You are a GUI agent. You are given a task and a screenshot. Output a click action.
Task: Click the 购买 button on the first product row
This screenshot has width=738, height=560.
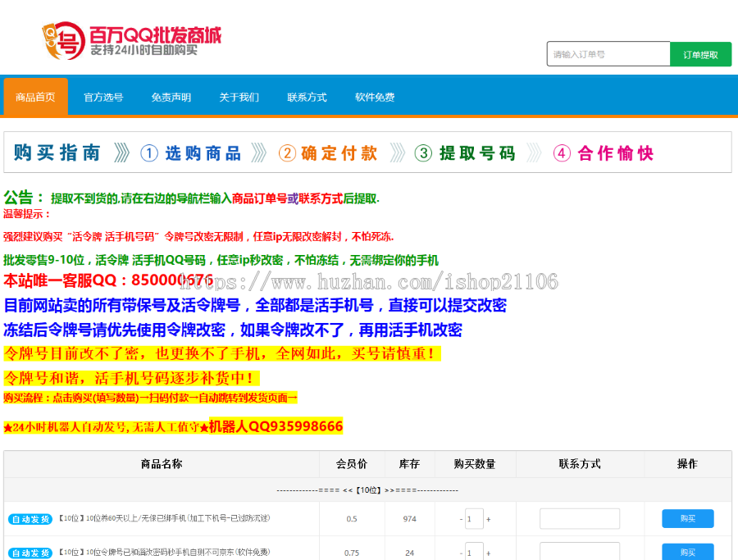click(x=687, y=518)
